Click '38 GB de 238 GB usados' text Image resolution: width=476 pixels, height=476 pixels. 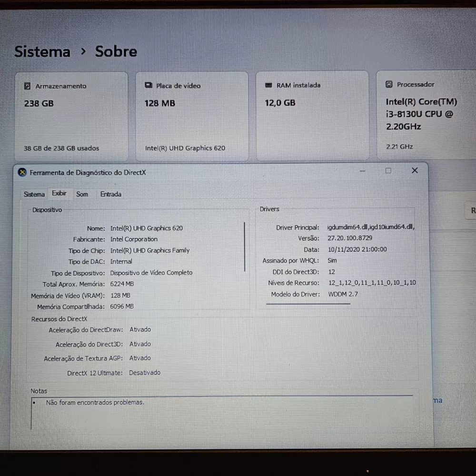pos(61,148)
